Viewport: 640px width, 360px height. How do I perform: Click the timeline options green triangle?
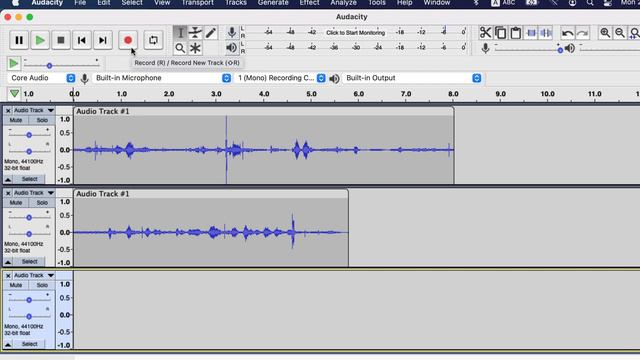pyautogui.click(x=14, y=94)
